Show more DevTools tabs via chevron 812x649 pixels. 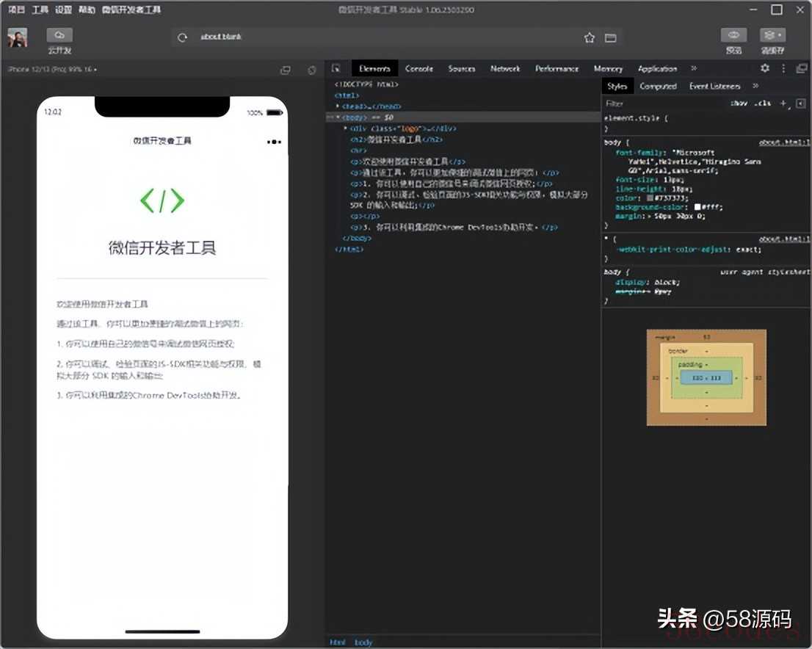[x=694, y=68]
